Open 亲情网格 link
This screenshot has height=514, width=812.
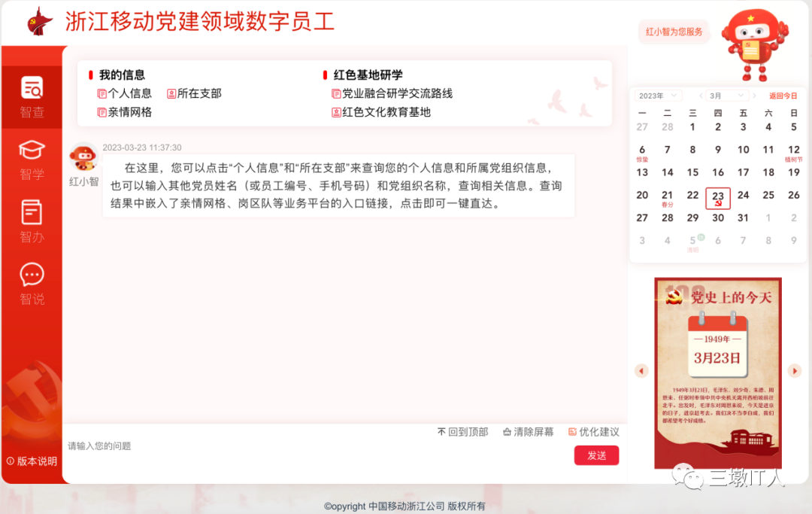coord(130,112)
